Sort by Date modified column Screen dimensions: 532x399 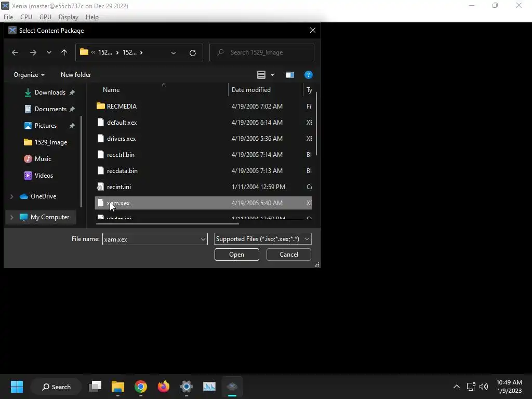point(251,90)
